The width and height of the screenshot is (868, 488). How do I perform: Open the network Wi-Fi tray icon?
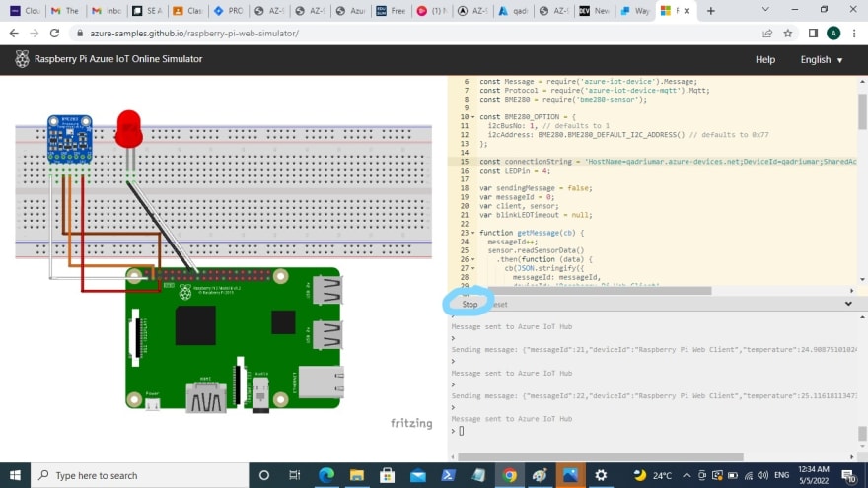[748, 475]
